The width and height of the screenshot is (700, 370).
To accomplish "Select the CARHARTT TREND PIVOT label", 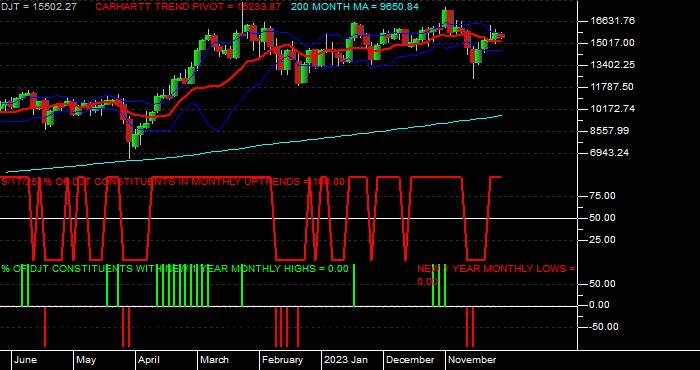I will pos(188,7).
